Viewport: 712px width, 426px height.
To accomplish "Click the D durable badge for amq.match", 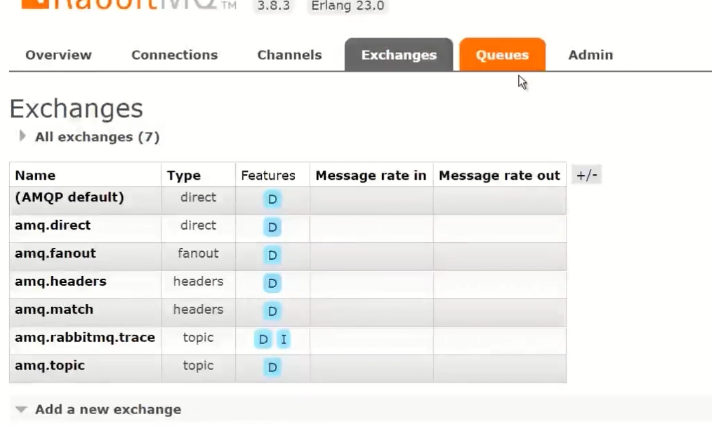I will [272, 312].
